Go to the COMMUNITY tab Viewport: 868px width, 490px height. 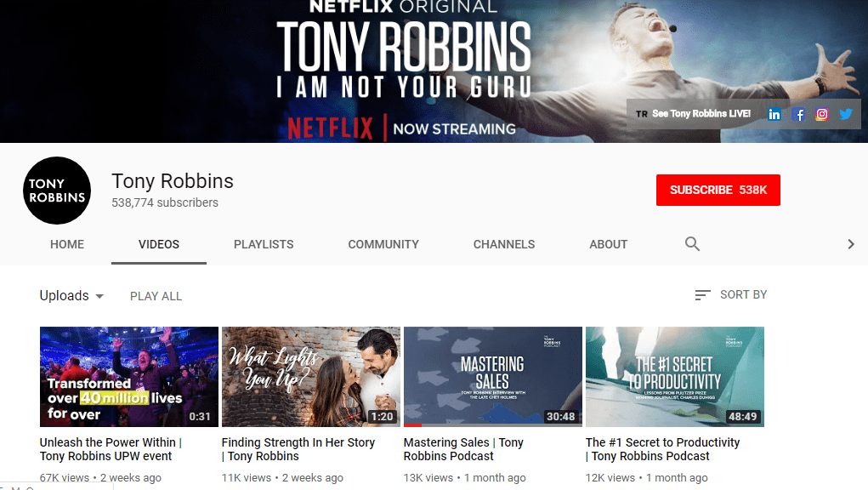(x=383, y=244)
